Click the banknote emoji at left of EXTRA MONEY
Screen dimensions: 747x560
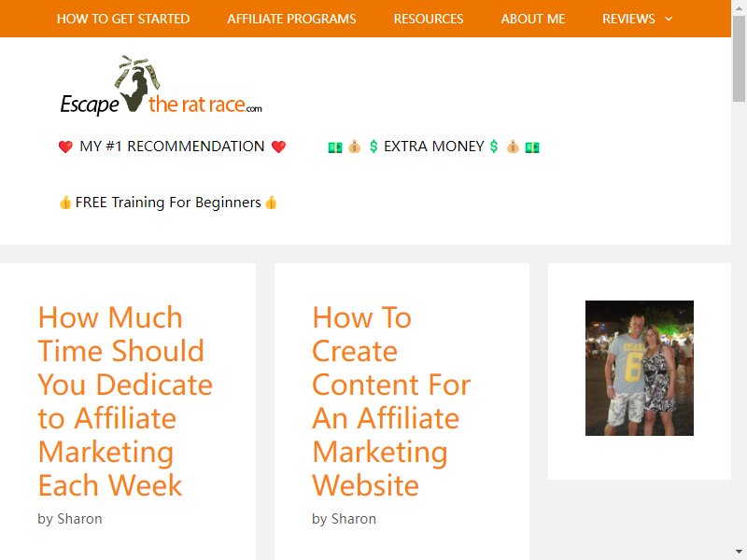point(335,147)
